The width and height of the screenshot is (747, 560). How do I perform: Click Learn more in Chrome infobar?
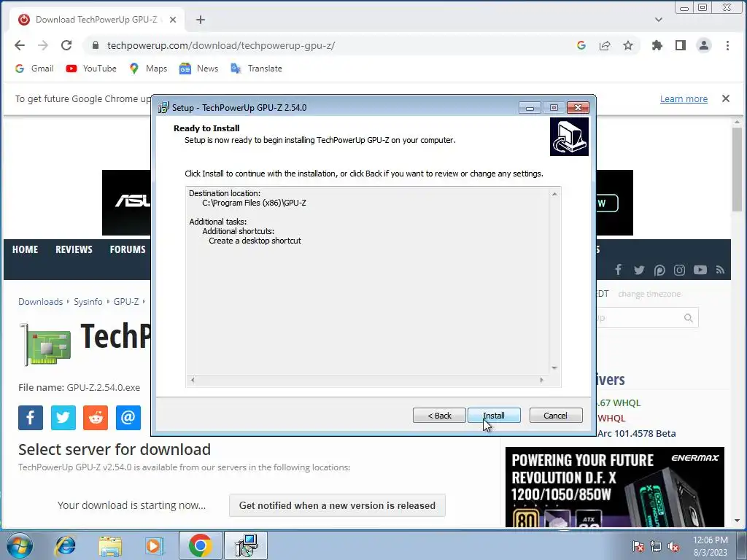point(684,98)
